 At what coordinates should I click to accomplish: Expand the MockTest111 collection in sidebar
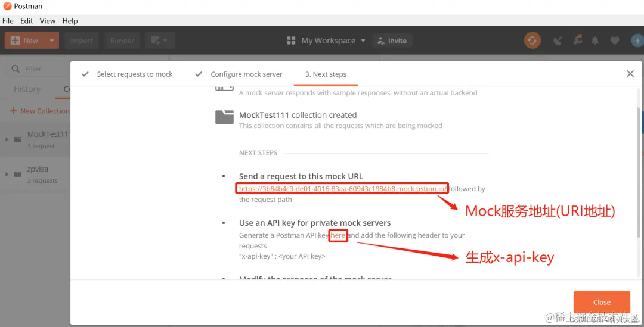pyautogui.click(x=7, y=139)
